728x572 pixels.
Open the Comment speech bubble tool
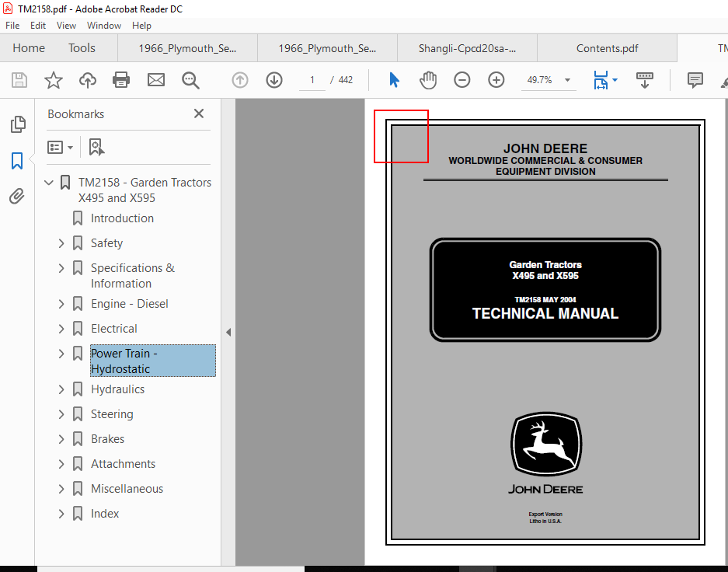click(695, 80)
